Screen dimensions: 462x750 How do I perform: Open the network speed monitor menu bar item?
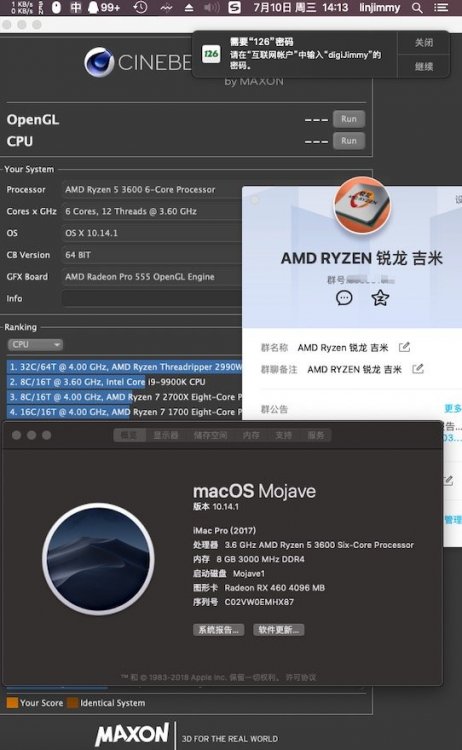[22, 7]
